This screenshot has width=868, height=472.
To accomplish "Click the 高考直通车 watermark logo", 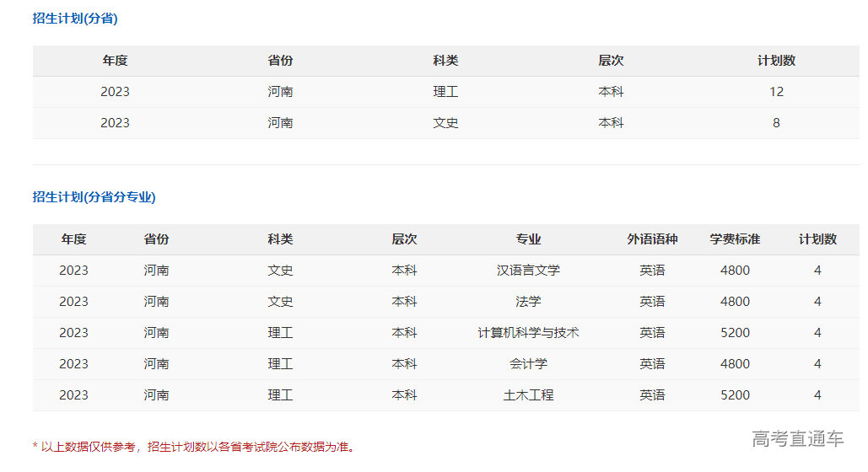I will click(x=797, y=438).
